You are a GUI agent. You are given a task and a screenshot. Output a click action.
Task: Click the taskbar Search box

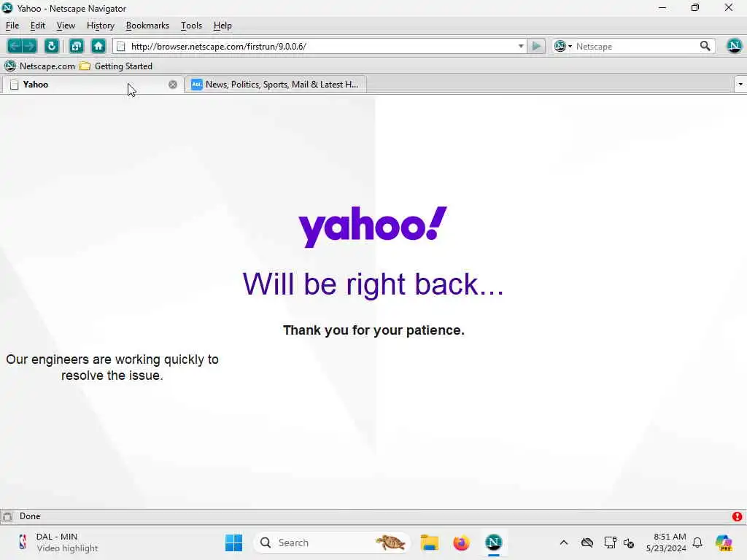tap(332, 542)
